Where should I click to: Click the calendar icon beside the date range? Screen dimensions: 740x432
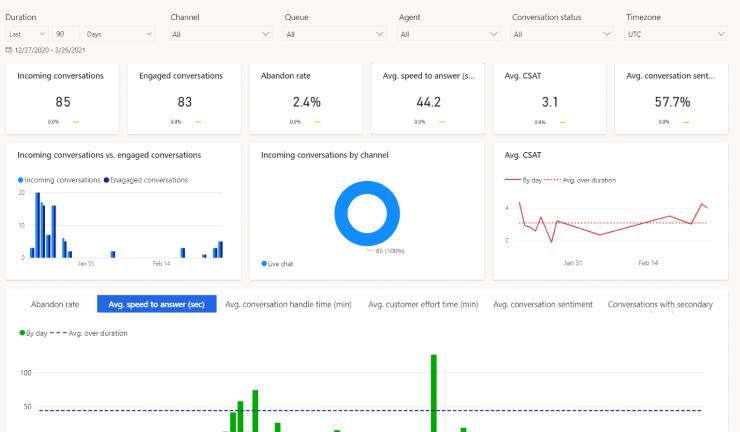pos(8,50)
